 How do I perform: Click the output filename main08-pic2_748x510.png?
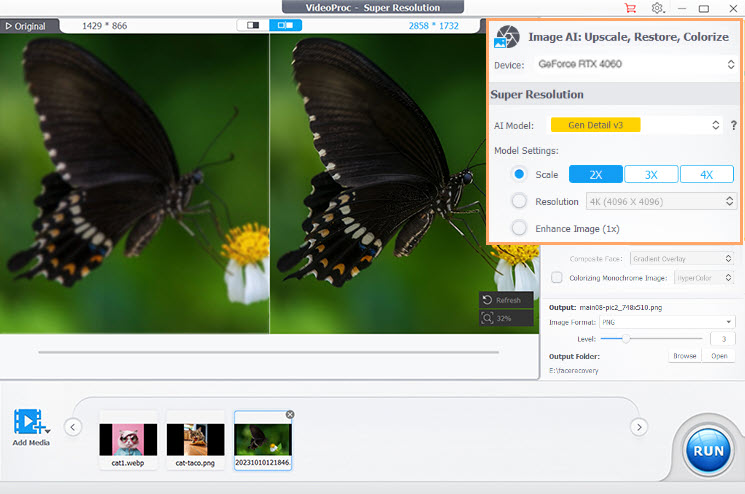pos(621,307)
